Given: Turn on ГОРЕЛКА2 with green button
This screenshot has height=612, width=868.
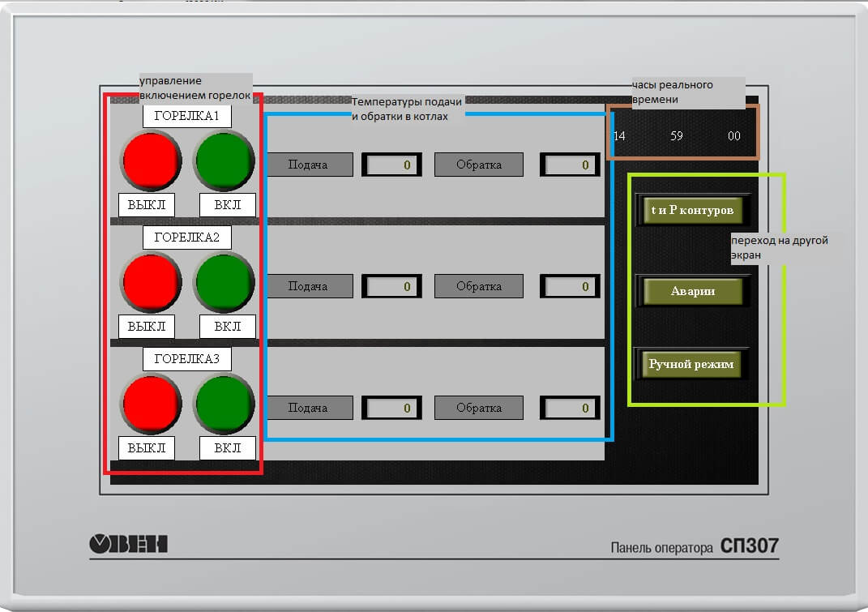Looking at the screenshot, I should (x=224, y=282).
